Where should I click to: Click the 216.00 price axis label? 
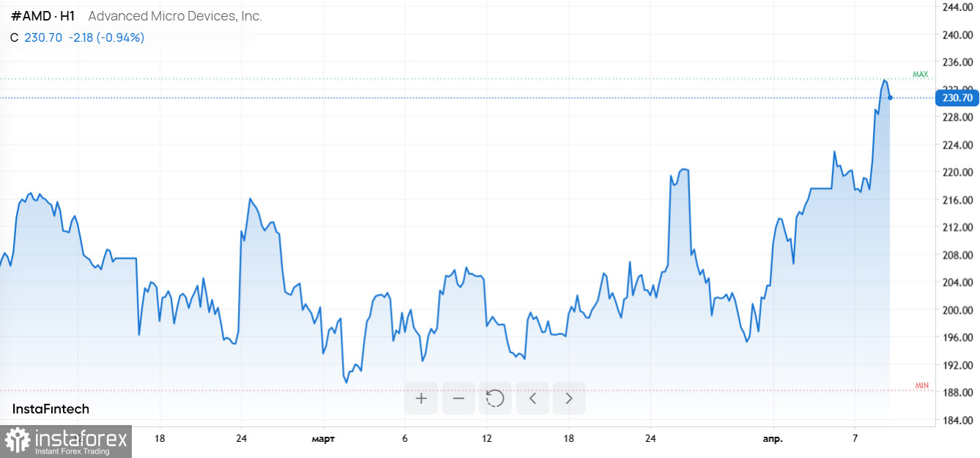[x=959, y=200]
